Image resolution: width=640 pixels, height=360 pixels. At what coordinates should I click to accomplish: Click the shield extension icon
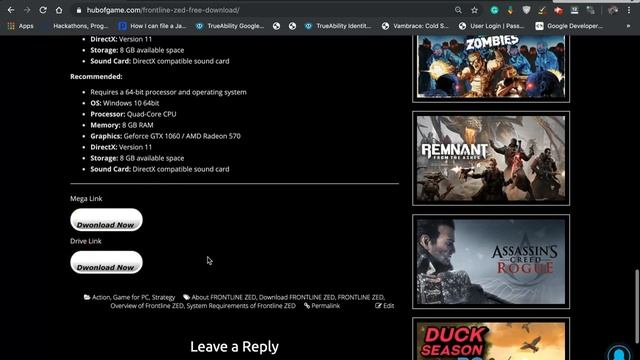click(526, 10)
